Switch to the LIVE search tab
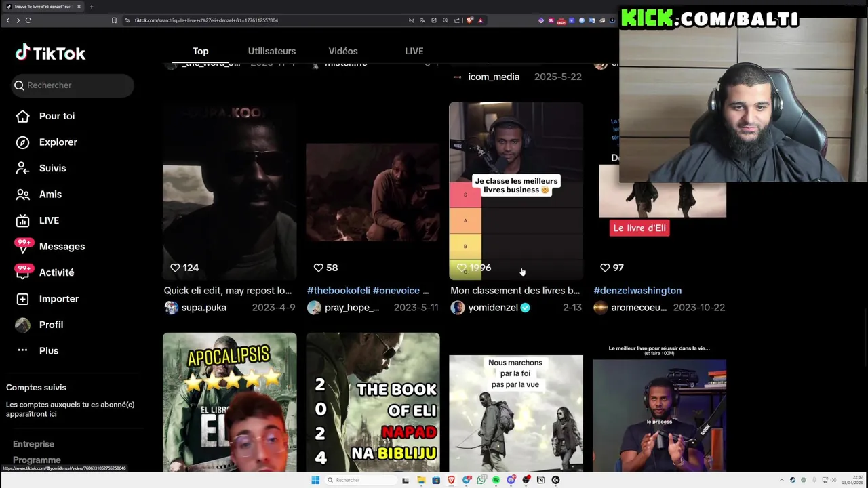Image resolution: width=868 pixels, height=488 pixels. coord(414,51)
